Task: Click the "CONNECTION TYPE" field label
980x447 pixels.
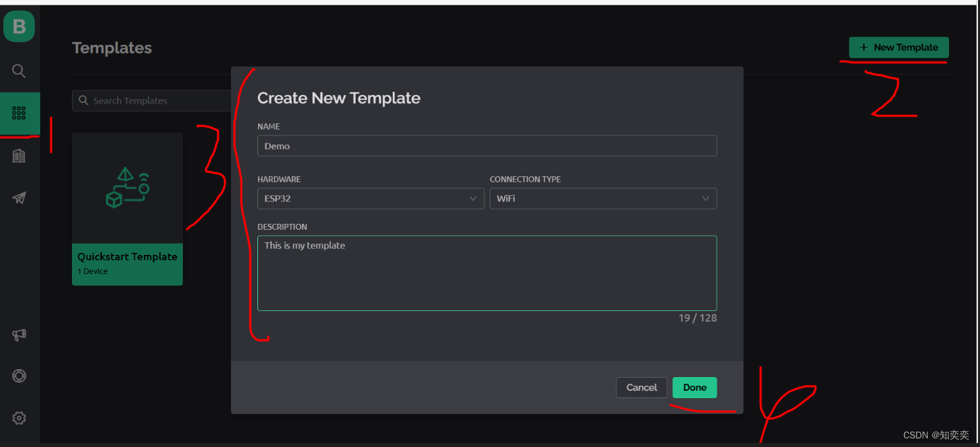Action: [525, 180]
